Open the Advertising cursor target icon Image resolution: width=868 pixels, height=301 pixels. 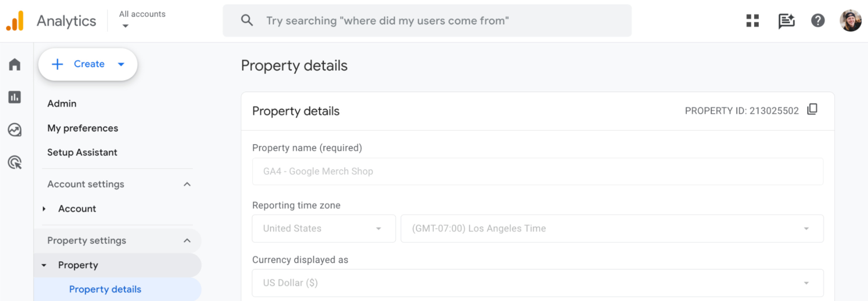(x=15, y=162)
